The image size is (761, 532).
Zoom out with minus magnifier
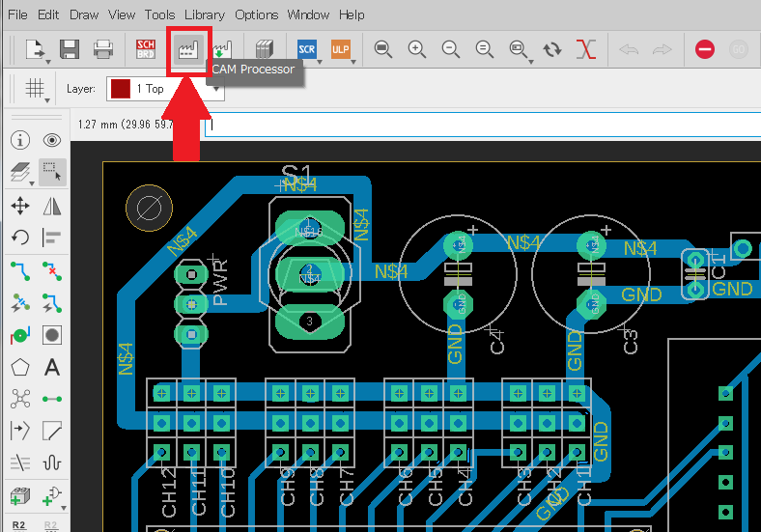coord(451,49)
